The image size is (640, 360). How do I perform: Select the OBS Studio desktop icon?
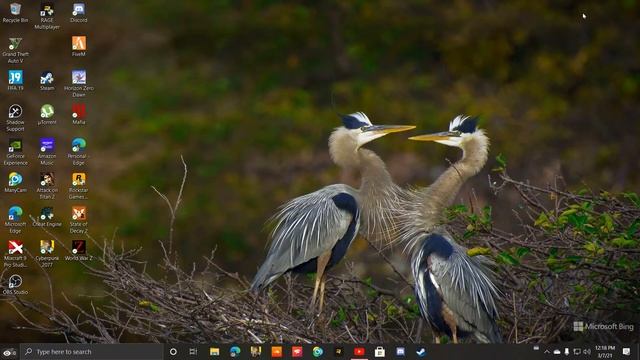tap(15, 284)
